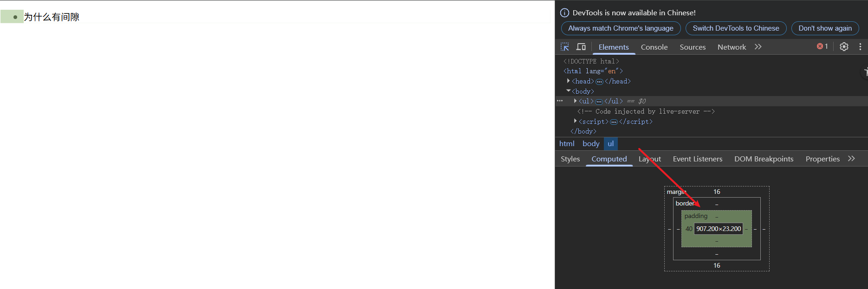The height and width of the screenshot is (289, 868).
Task: Switch to the Elements panel tab
Action: point(614,47)
